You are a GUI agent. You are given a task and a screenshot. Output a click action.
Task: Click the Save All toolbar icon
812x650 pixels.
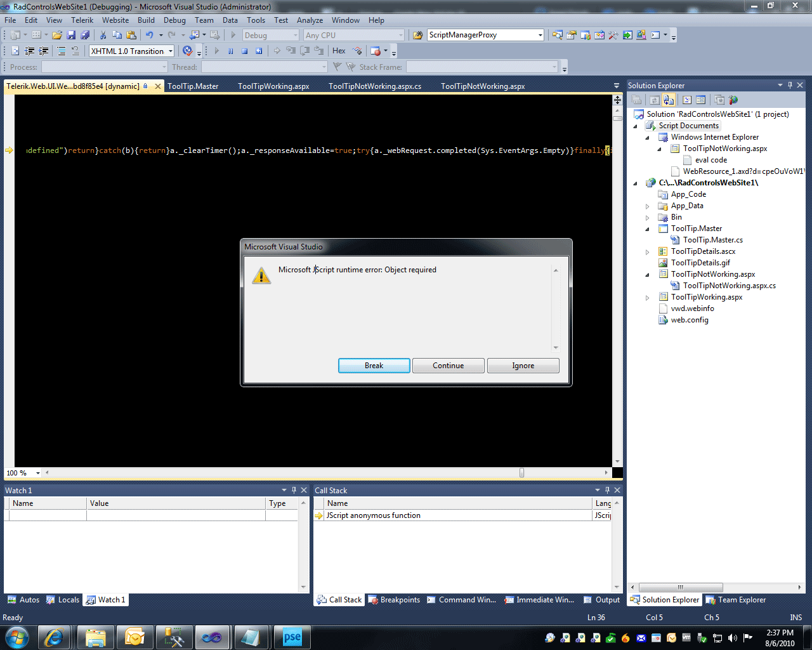click(85, 36)
